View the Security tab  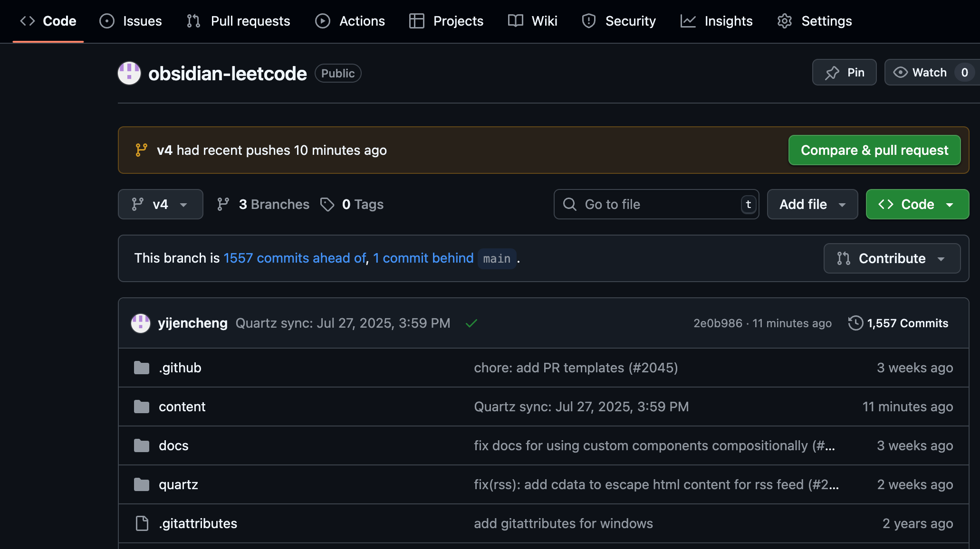619,21
